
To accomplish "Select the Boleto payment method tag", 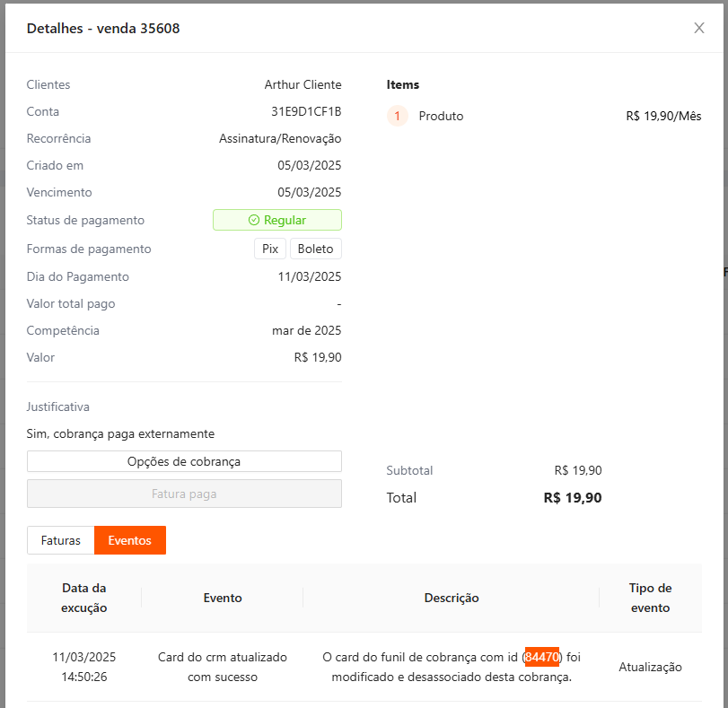I will pyautogui.click(x=315, y=249).
